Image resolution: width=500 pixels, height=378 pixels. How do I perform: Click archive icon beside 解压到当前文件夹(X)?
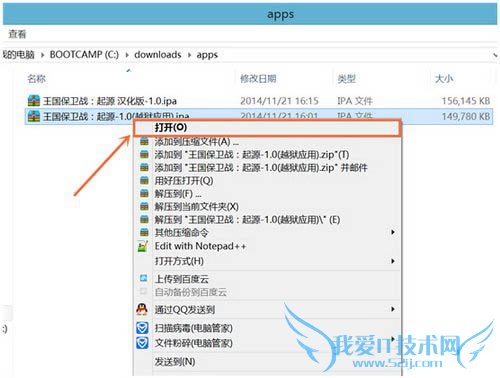[x=144, y=207]
